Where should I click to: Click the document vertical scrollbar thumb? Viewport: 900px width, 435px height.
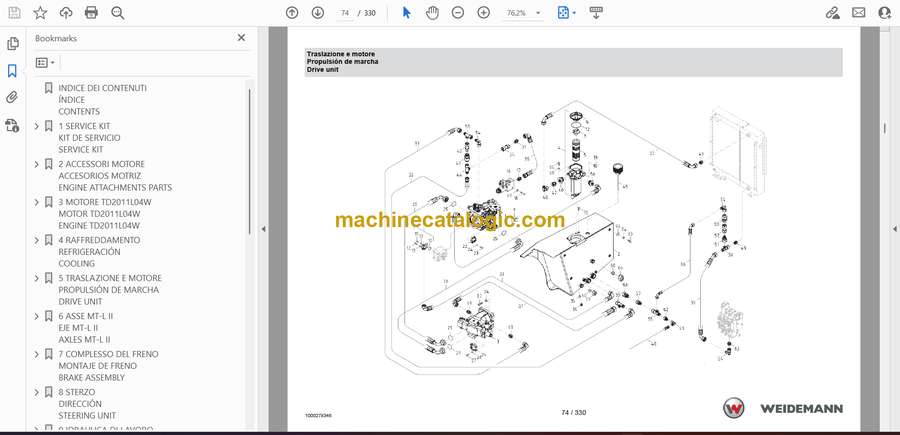[885, 129]
